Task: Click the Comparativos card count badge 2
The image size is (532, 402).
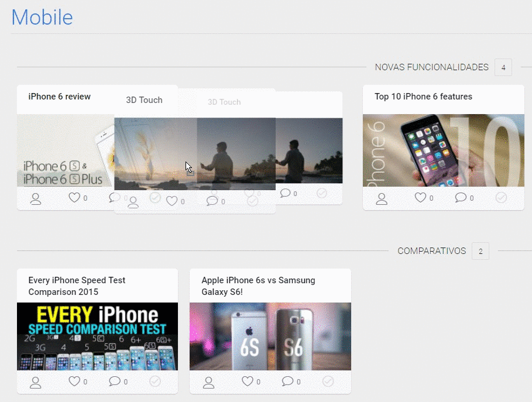Action: [480, 252]
